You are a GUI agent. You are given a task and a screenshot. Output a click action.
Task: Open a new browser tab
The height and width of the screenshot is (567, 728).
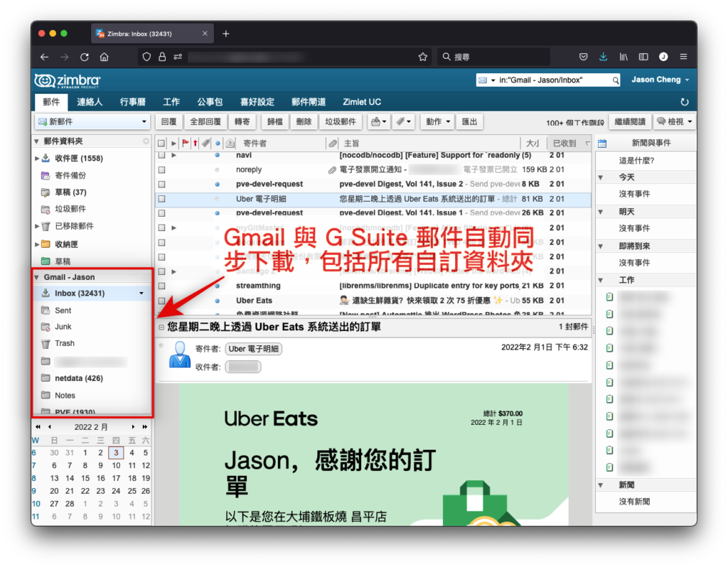pyautogui.click(x=226, y=33)
